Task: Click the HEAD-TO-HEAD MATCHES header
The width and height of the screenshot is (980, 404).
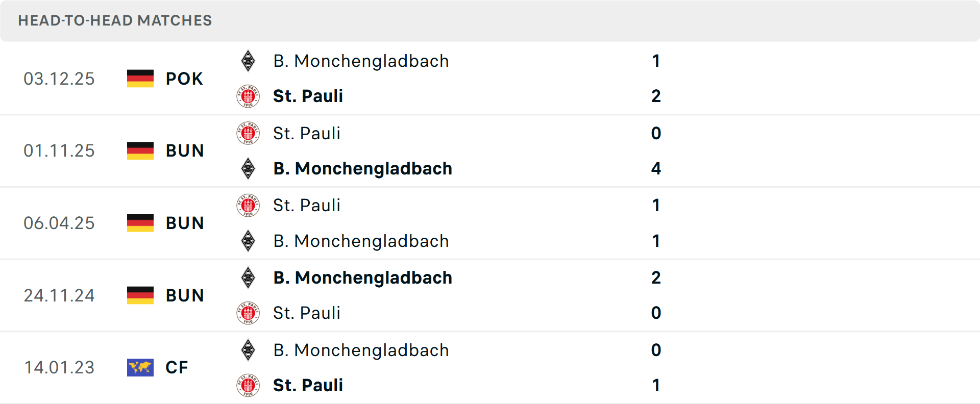Action: (x=115, y=20)
